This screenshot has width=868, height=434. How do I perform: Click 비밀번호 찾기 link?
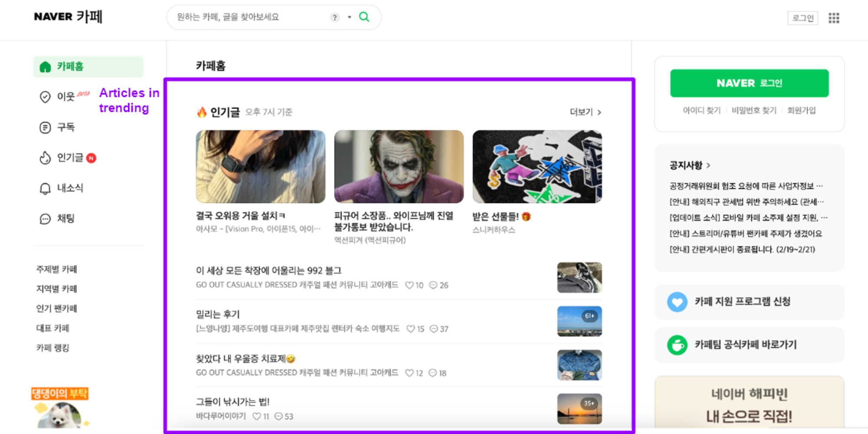pos(754,111)
